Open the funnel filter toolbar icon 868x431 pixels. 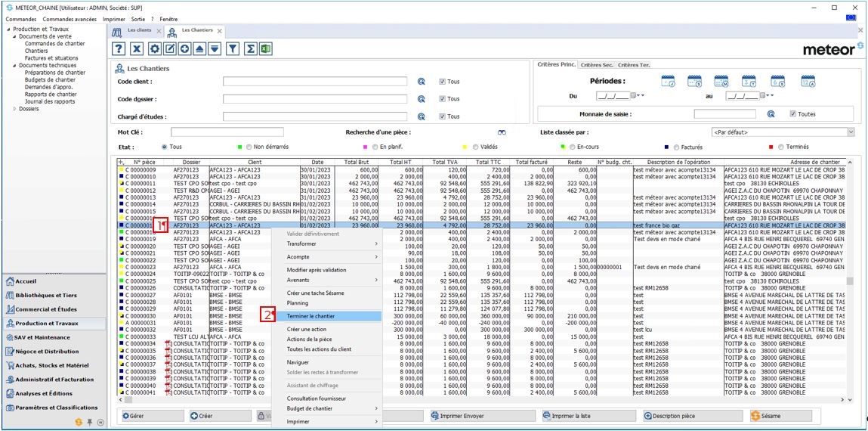[x=233, y=49]
